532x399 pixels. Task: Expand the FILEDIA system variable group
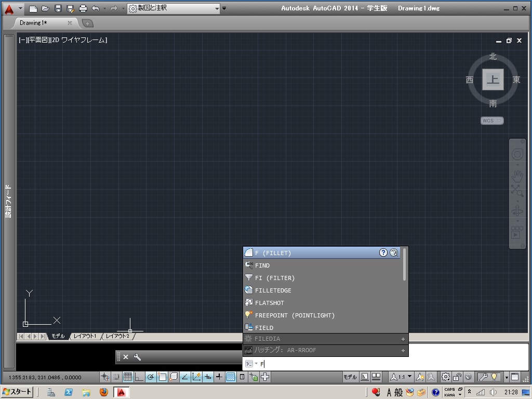click(403, 339)
